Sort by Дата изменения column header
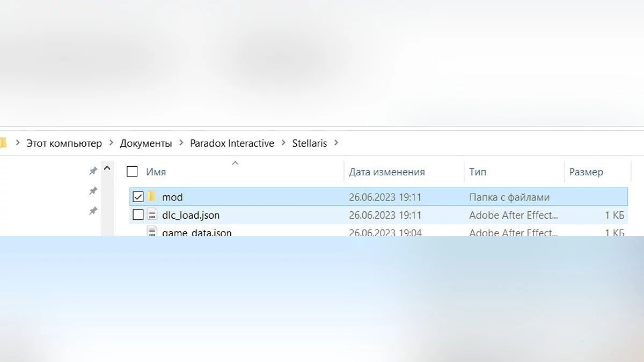Screen dimensions: 644x362 tap(387, 172)
